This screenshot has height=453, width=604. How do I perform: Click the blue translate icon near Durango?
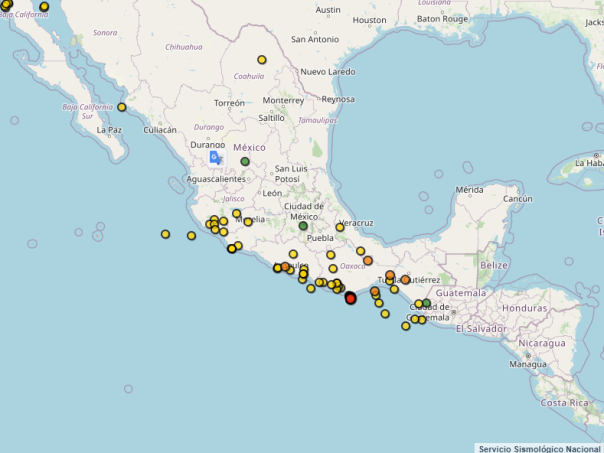tap(216, 158)
